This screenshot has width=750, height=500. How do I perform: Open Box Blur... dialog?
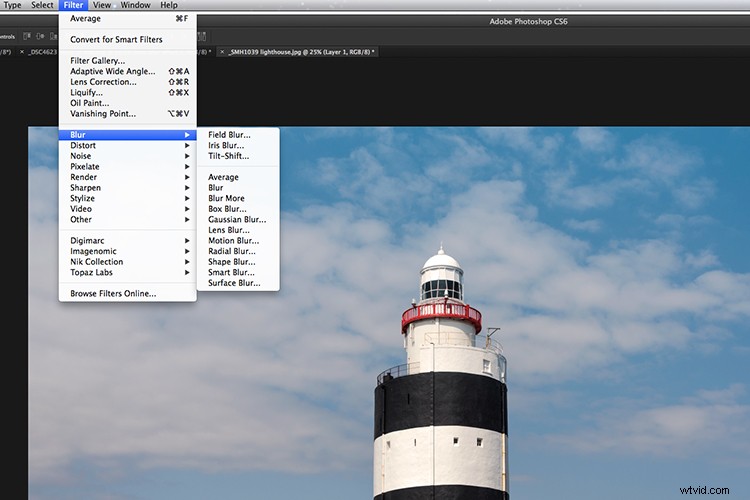[238, 209]
